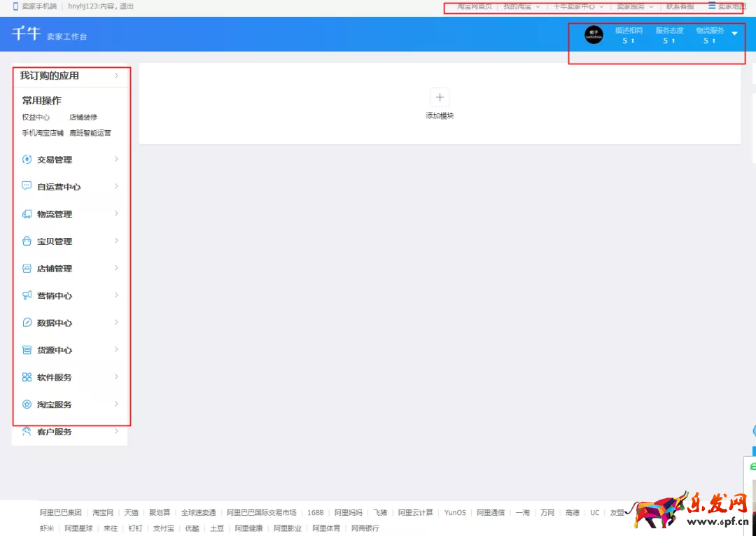Click the 淘宝服务 star badge icon

coord(27,404)
